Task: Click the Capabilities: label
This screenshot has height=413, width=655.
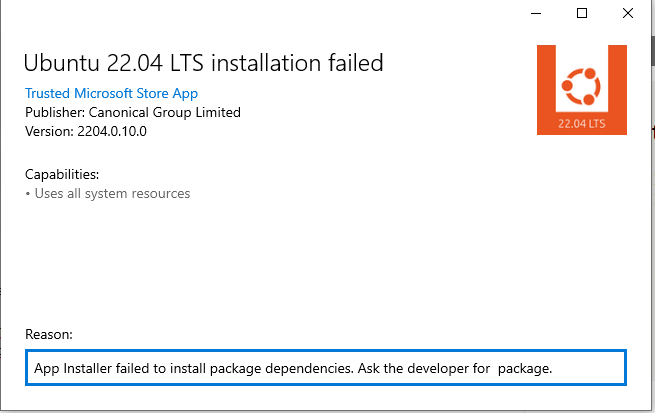Action: [62, 174]
